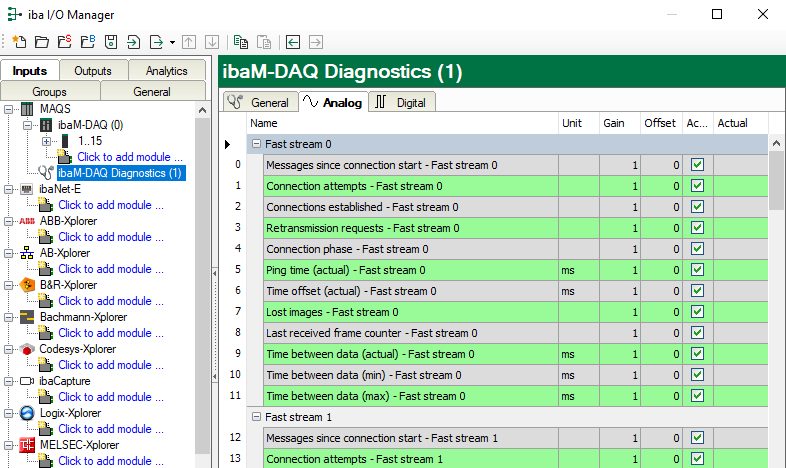This screenshot has width=786, height=468.
Task: Click the Codesys-Xplorer icon in tree
Action: coord(28,349)
